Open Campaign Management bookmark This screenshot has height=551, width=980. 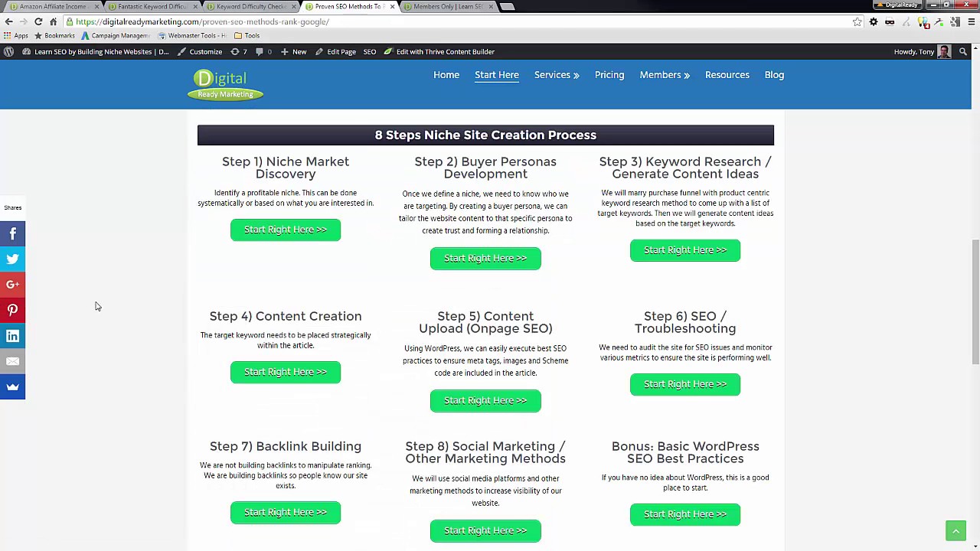pyautogui.click(x=116, y=35)
